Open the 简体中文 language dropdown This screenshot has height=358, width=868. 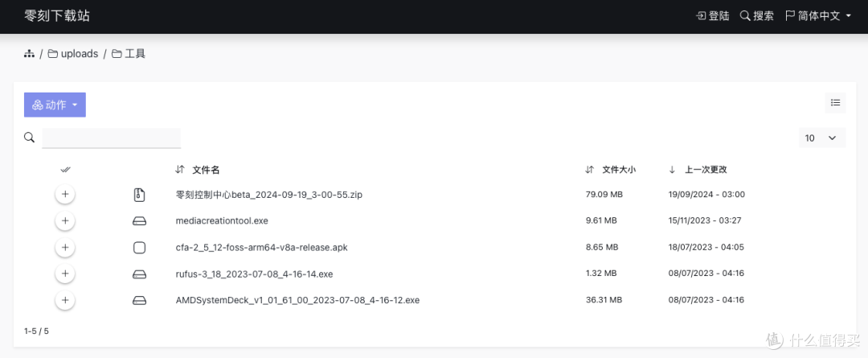tap(818, 16)
